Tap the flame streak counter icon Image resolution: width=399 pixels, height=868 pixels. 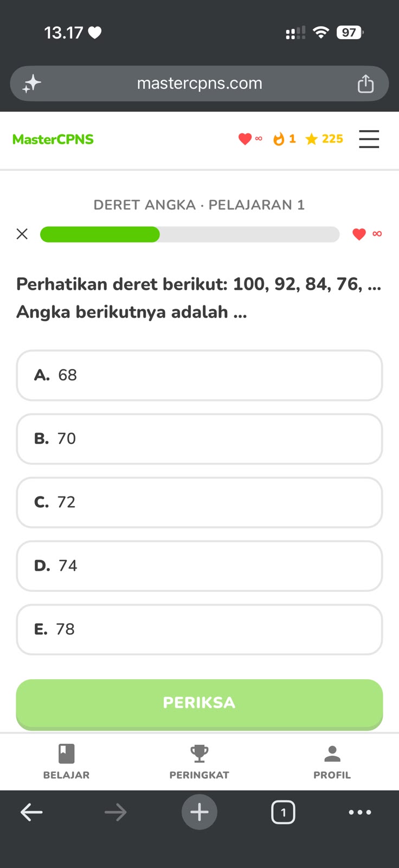279,139
